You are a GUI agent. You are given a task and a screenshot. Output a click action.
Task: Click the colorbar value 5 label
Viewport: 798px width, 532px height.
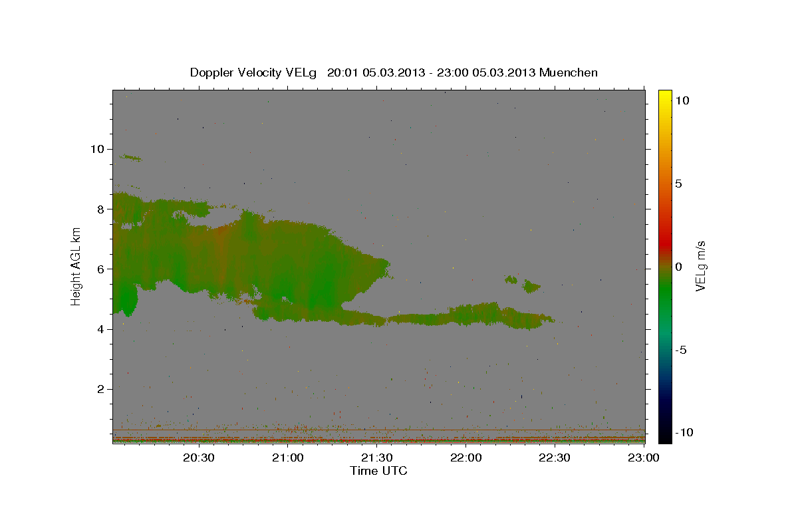click(x=678, y=184)
